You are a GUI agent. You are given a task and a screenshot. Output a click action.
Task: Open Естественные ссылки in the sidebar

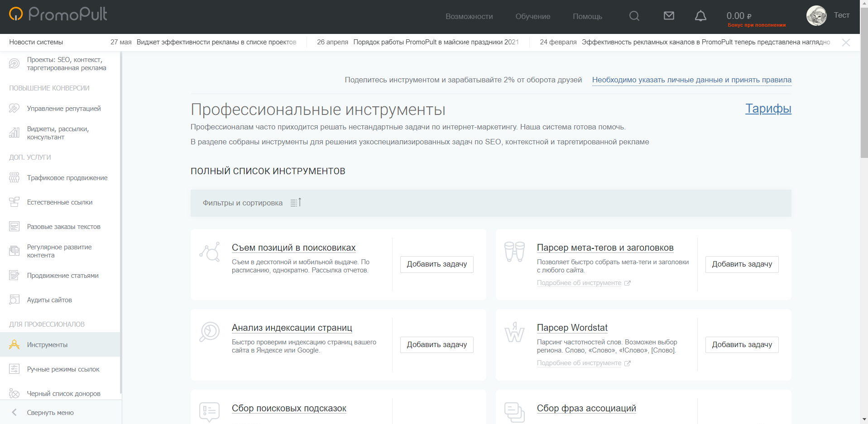pos(60,202)
